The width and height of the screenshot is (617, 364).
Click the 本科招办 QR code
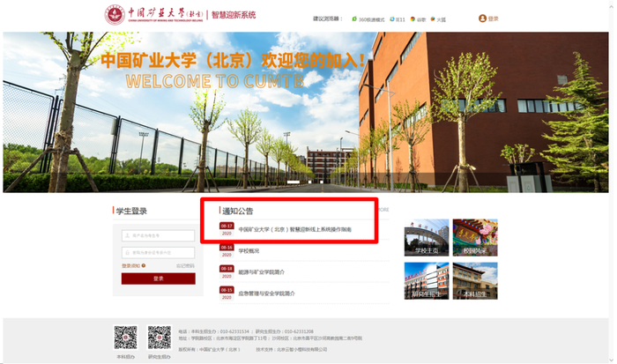tap(125, 338)
